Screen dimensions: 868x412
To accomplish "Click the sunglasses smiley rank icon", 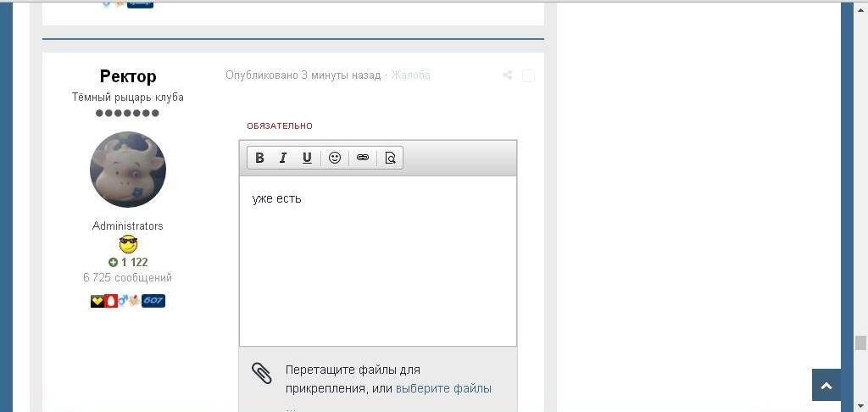I will click(x=128, y=243).
